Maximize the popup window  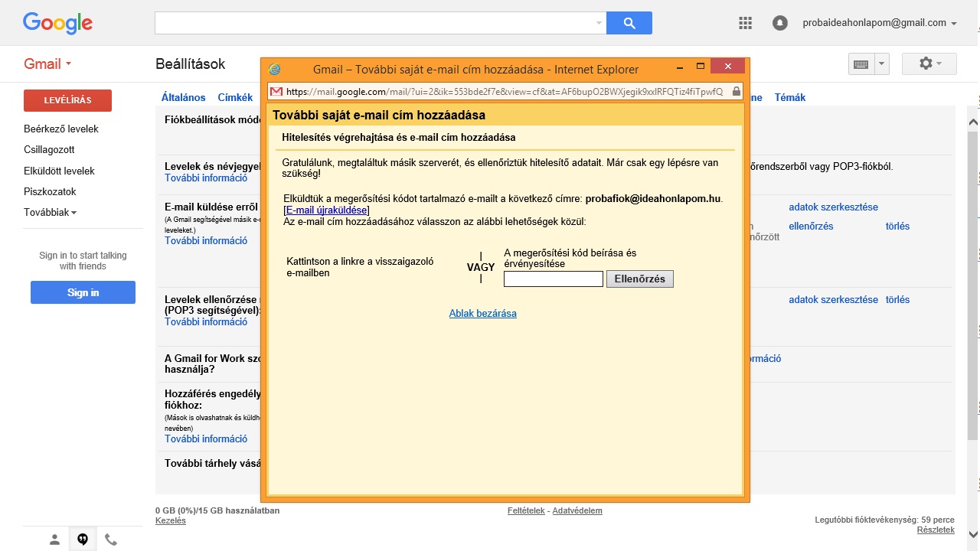[700, 67]
